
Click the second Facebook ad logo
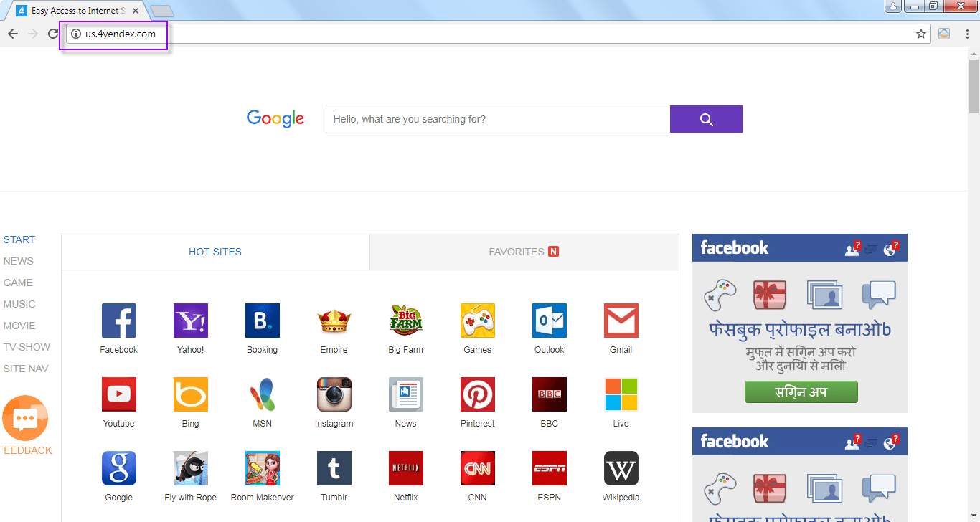coord(735,442)
